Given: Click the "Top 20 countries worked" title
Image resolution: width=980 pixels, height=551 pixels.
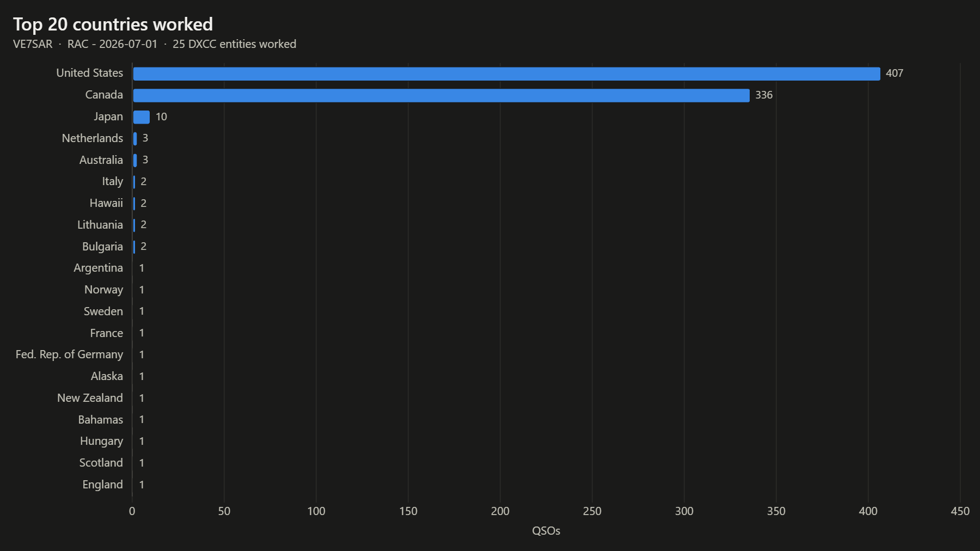Looking at the screenshot, I should click(113, 25).
